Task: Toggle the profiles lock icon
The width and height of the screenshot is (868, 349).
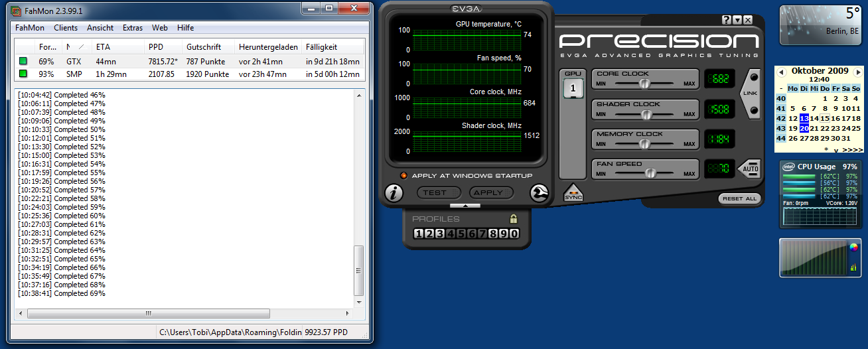Action: (513, 218)
